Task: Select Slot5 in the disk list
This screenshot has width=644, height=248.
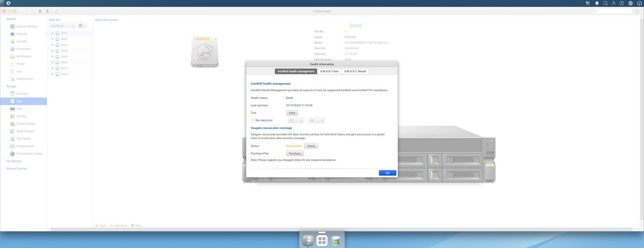Action: point(70,57)
